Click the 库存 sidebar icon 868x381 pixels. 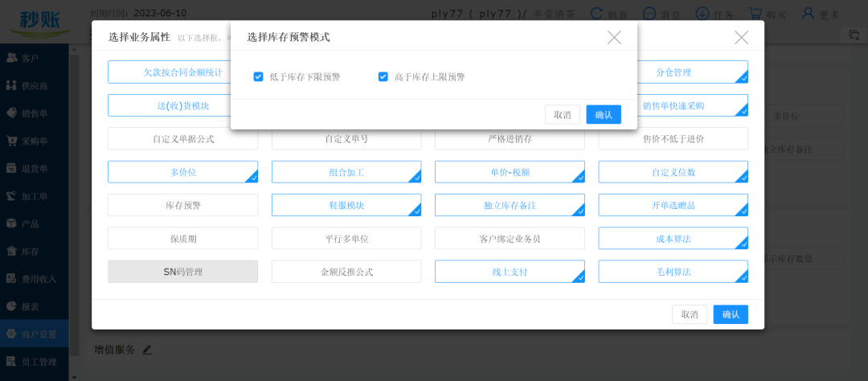[x=12, y=252]
